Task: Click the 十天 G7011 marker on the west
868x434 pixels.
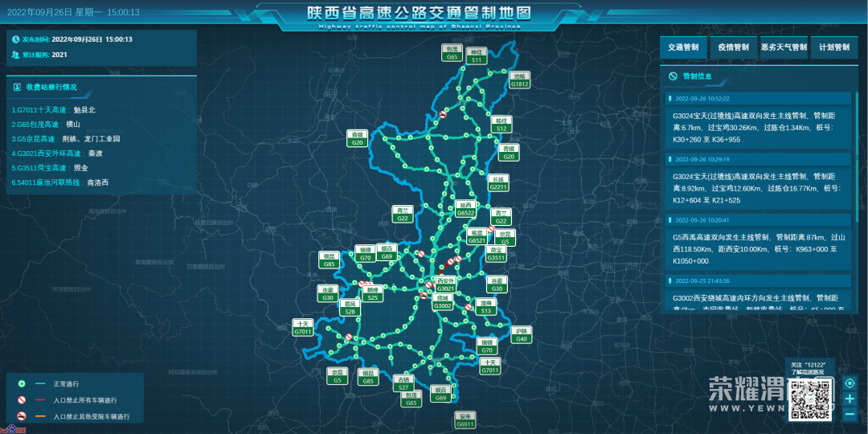Action: [303, 327]
